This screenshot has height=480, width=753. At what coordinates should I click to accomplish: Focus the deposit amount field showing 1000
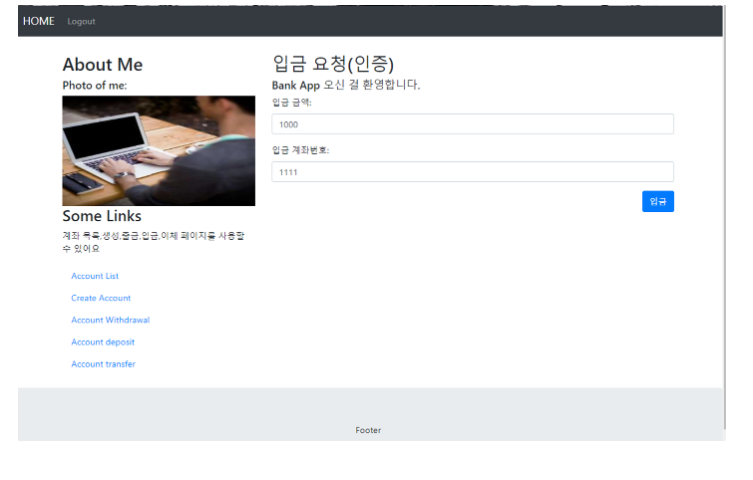473,124
